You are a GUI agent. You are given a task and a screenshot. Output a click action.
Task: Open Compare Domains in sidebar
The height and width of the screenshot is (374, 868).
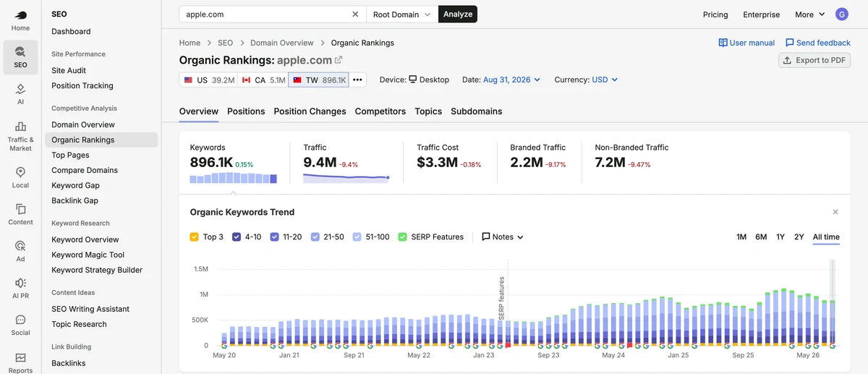(85, 170)
